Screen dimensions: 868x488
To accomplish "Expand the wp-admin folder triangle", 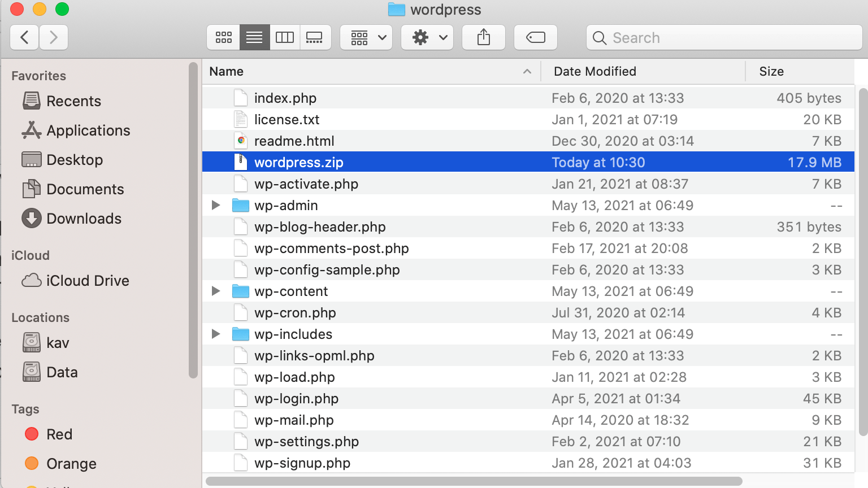I will (x=215, y=206).
